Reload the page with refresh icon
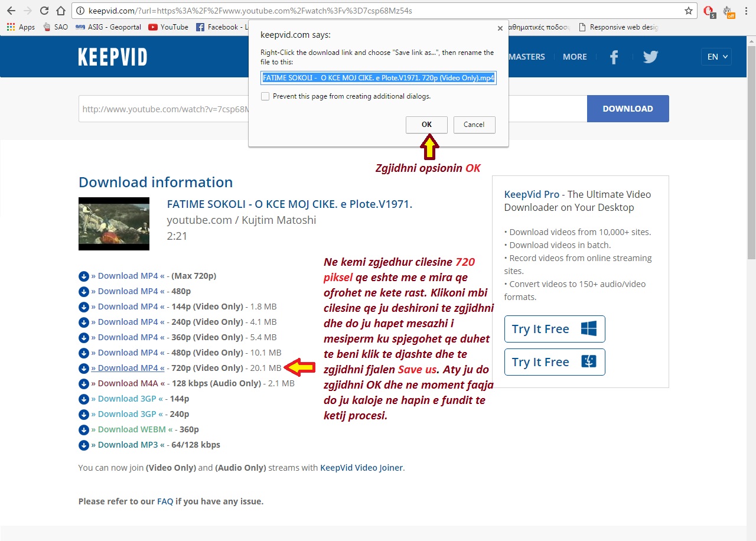This screenshot has width=756, height=541. [44, 11]
